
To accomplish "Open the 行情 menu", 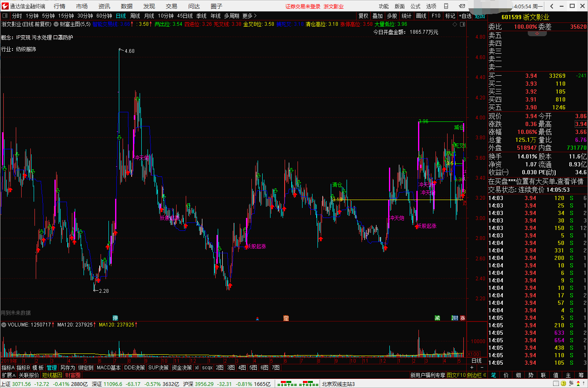I will click(x=59, y=6).
